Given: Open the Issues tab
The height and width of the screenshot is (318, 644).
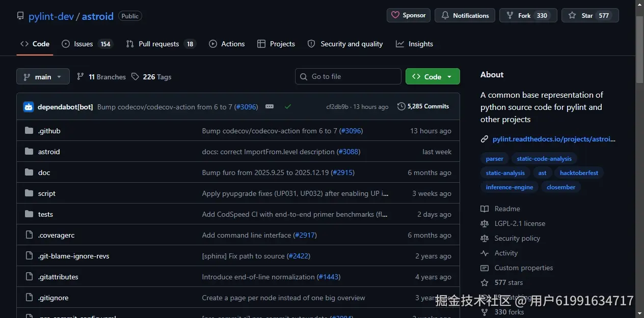Looking at the screenshot, I should click(87, 44).
